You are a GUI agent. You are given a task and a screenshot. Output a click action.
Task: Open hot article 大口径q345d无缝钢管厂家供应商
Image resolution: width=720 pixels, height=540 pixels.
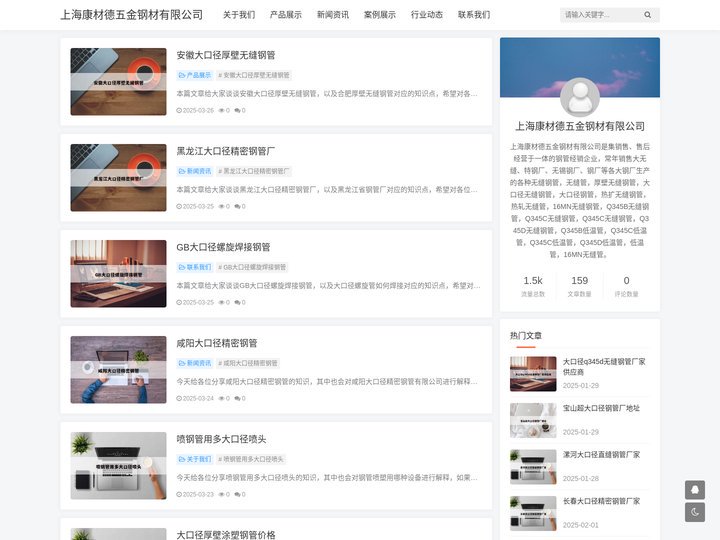[604, 366]
